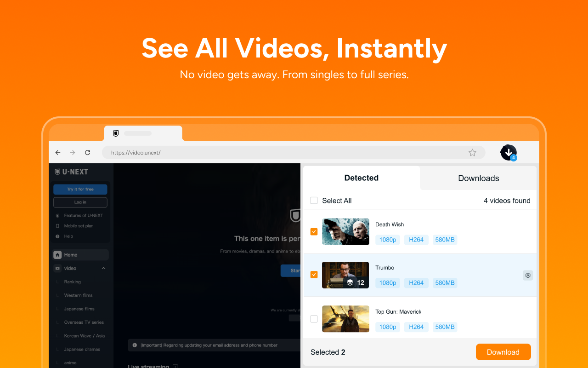Open the video downloader extension icon
Viewport: 588px width, 368px height.
509,153
